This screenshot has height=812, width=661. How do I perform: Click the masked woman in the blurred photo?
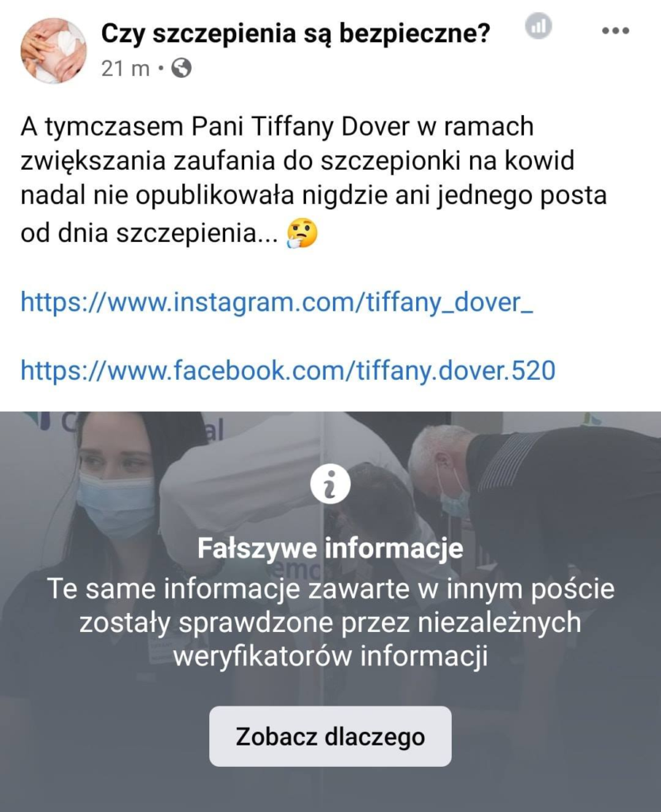point(111,518)
